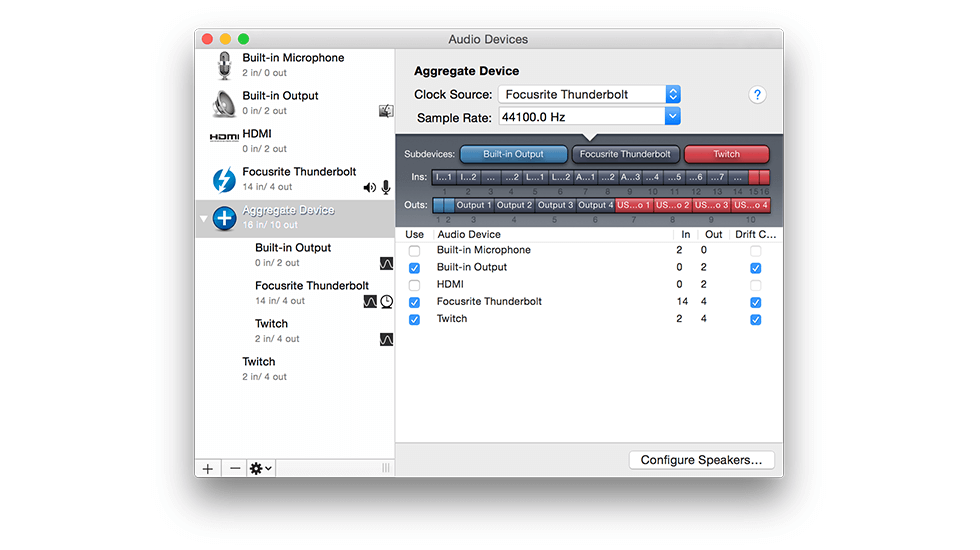Click the Focusrite Thunderbolt lightning icon
The image size is (980, 550).
pos(224,180)
